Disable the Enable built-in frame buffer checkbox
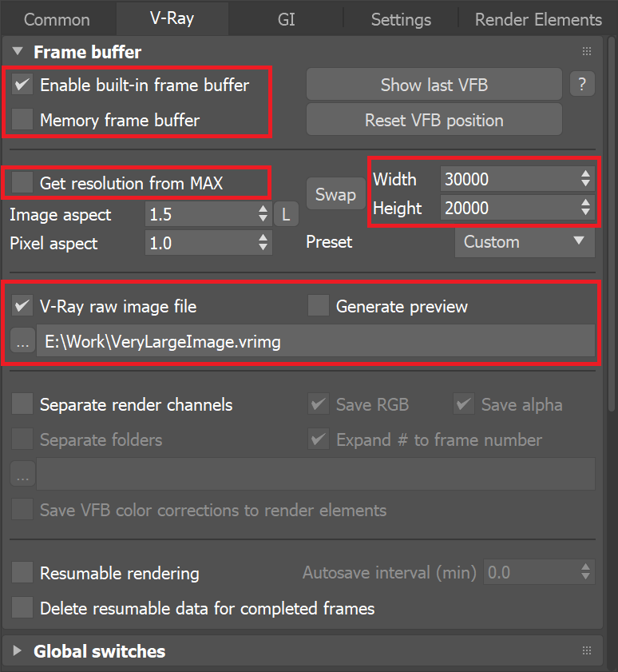The image size is (618, 672). (x=22, y=84)
